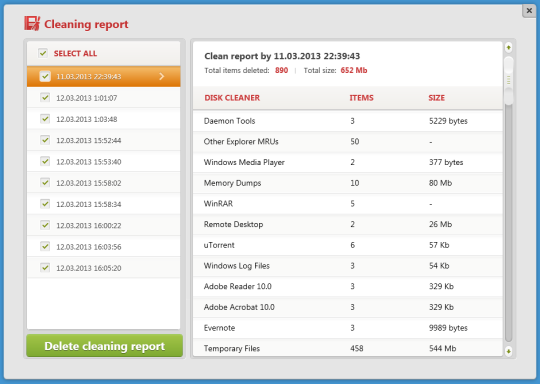
Task: Select the Windows Media Player entry
Action: coord(348,162)
